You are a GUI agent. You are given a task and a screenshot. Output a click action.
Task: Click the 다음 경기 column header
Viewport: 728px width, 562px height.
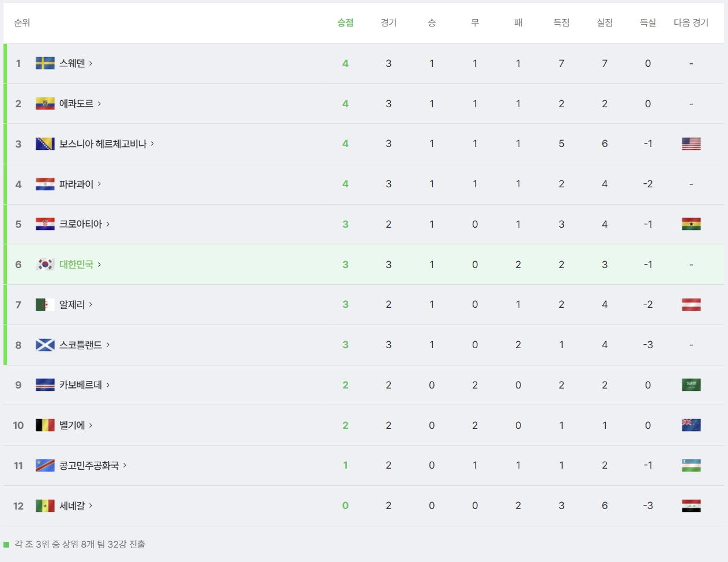point(691,22)
